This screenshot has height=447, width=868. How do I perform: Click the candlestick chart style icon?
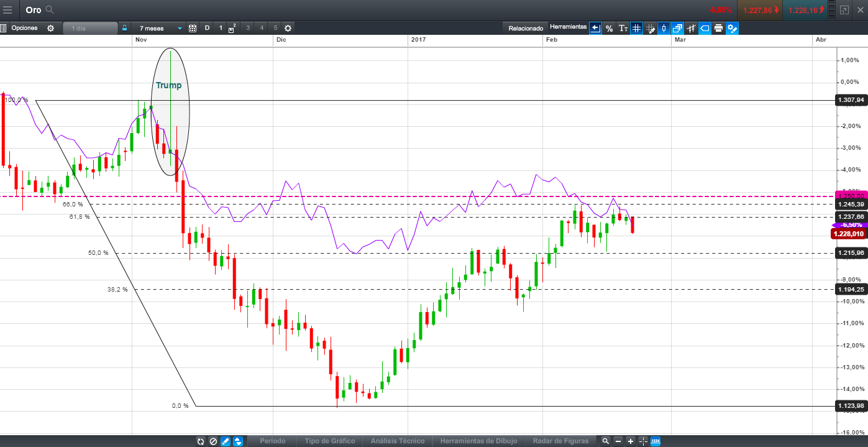(664, 28)
